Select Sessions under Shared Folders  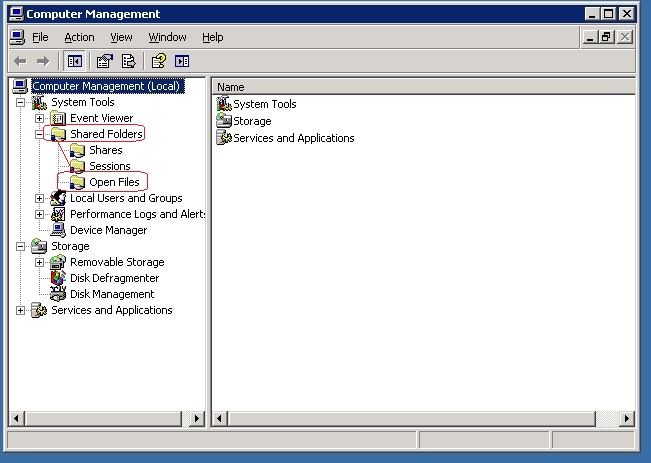(x=109, y=166)
